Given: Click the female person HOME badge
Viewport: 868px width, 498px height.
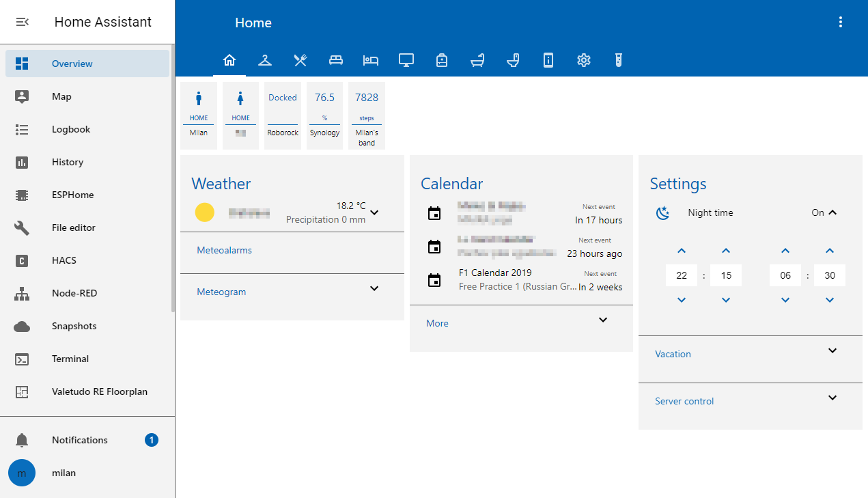Looking at the screenshot, I should click(240, 115).
